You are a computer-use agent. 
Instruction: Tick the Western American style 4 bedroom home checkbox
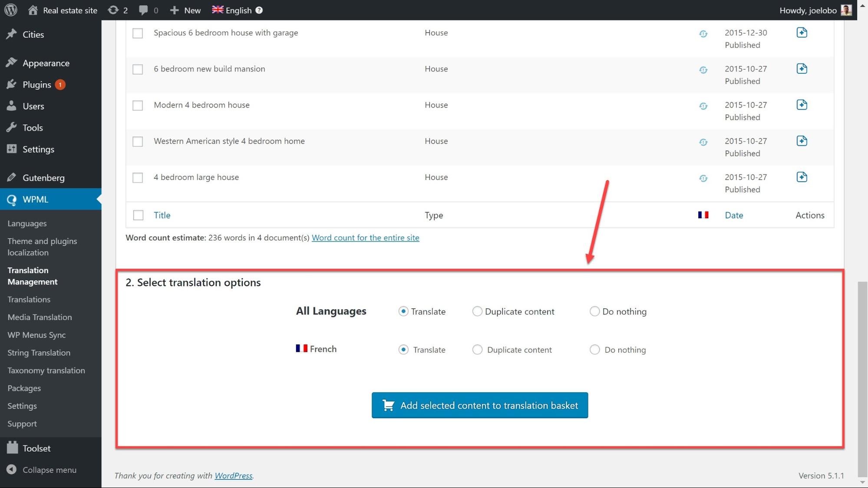coord(138,141)
